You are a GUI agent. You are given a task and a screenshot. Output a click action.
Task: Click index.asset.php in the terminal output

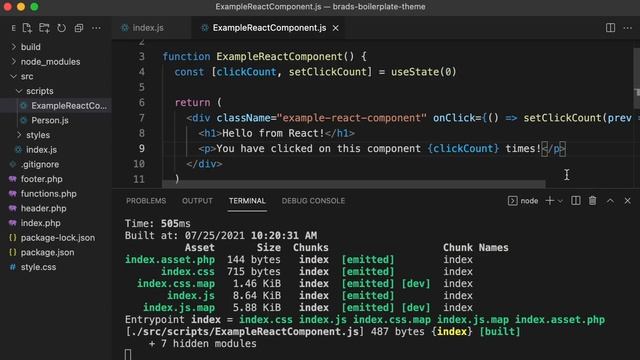tap(170, 260)
